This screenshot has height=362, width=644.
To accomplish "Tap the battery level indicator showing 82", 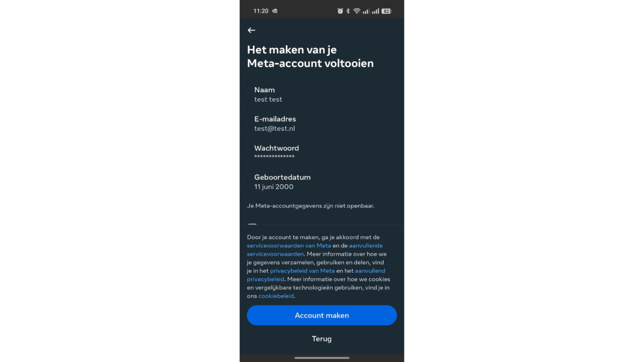I will pos(386,11).
